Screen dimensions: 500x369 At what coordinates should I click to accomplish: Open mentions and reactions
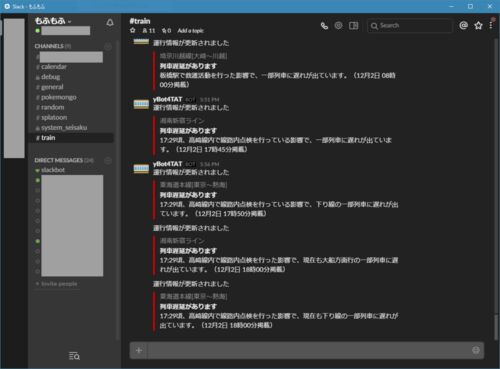coord(463,25)
